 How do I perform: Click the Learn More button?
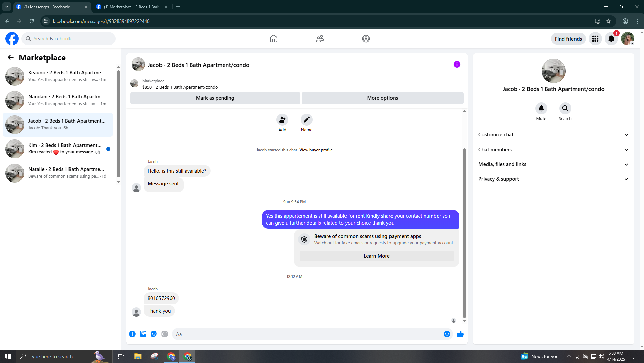click(x=377, y=256)
